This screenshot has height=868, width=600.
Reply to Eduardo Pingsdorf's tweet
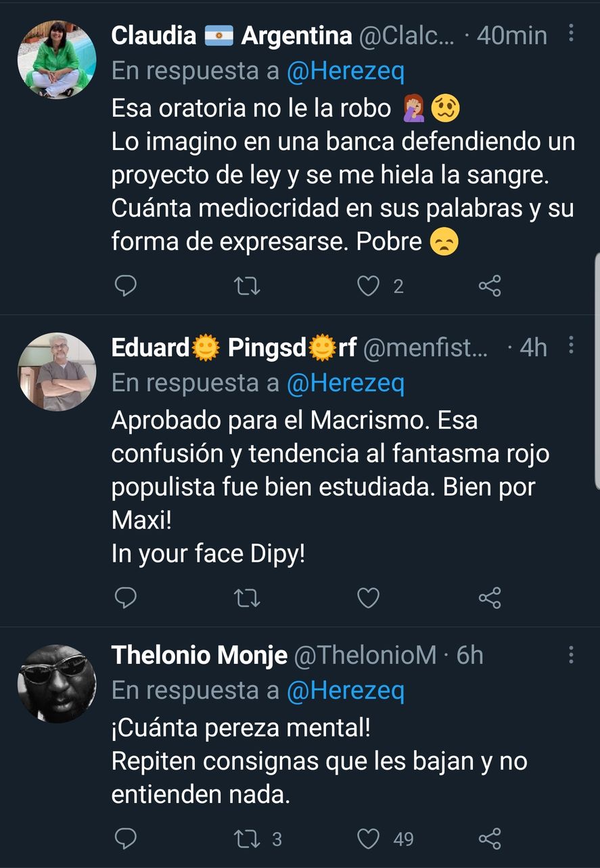[x=125, y=598]
